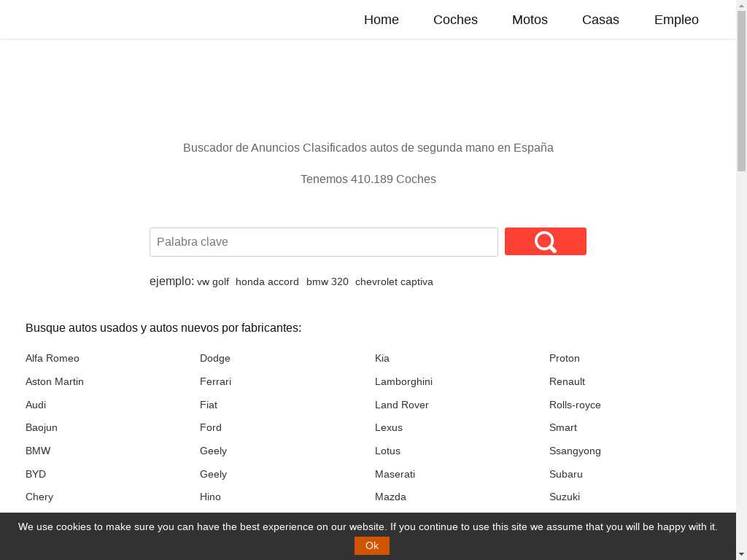Open the Alfa Romeo manufacturer link

(x=53, y=358)
